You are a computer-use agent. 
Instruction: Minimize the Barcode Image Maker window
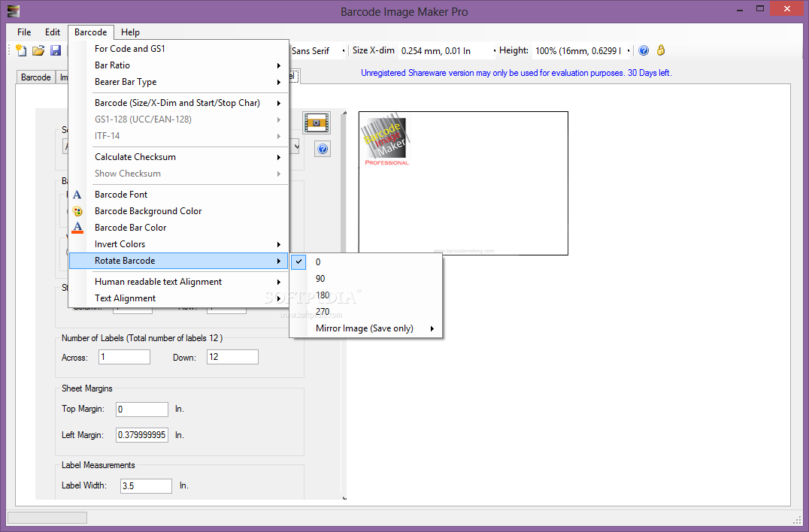pyautogui.click(x=739, y=9)
